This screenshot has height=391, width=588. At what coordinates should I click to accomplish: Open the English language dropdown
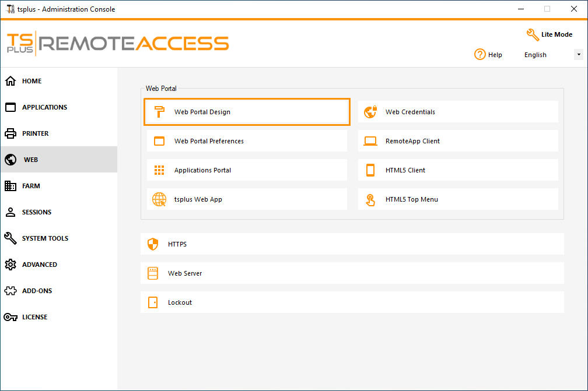point(578,54)
